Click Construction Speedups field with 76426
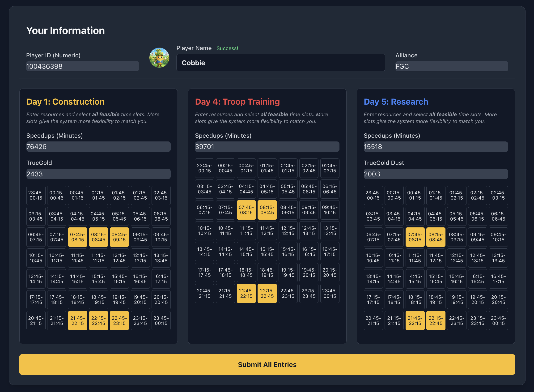 click(x=98, y=147)
